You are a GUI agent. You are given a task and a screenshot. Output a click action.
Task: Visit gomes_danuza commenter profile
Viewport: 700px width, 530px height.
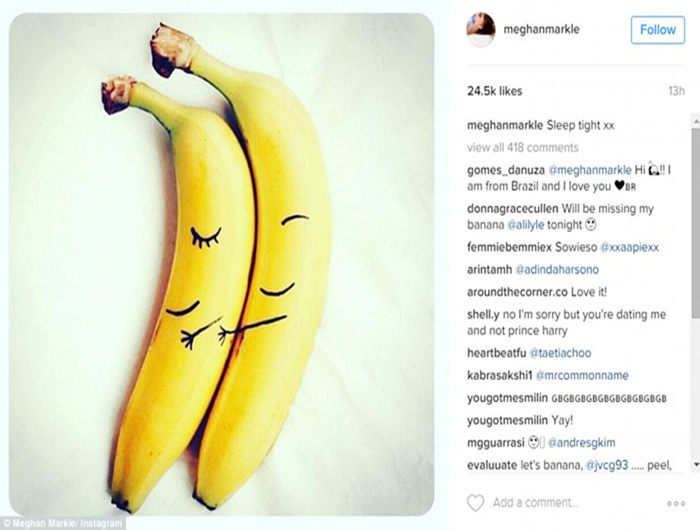pos(506,171)
